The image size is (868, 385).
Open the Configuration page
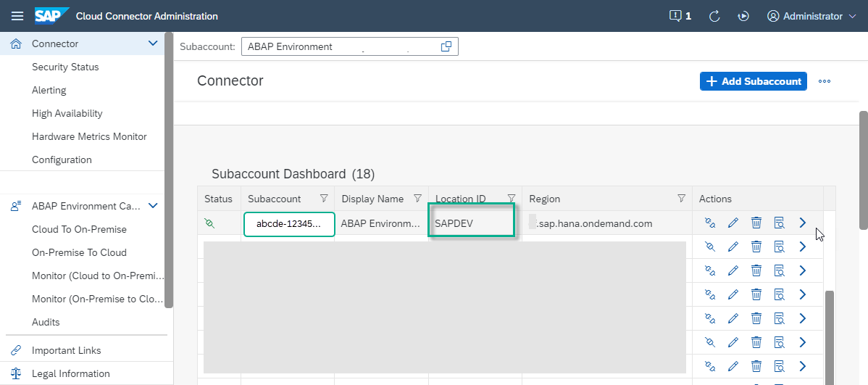pos(62,160)
